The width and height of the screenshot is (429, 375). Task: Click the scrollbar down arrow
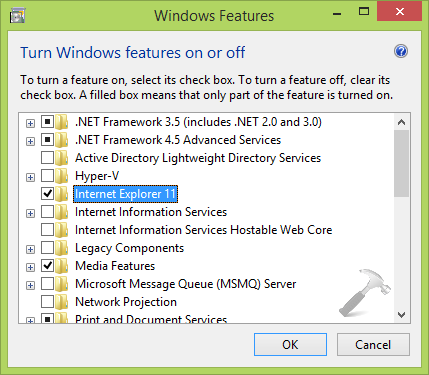pos(402,314)
